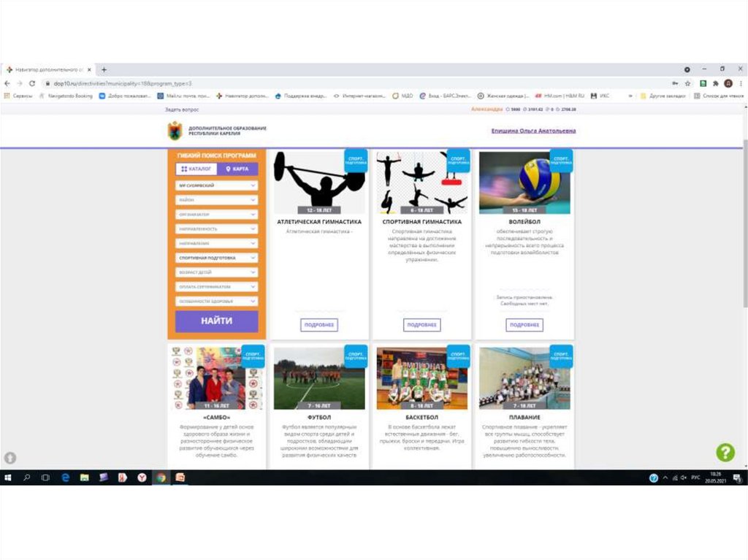
Task: Close the Навигатор дополнительного tab
Action: [89, 69]
